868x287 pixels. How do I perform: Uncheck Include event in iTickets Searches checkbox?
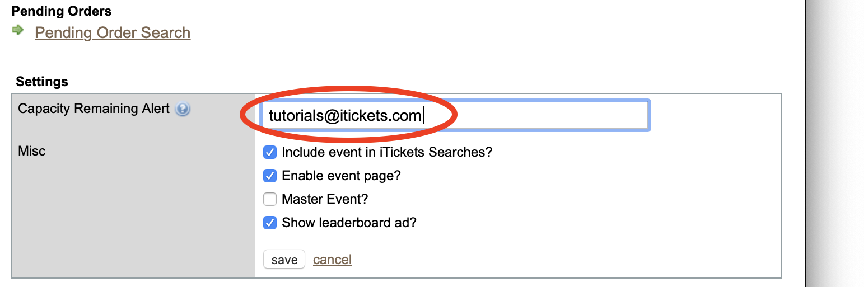(270, 152)
